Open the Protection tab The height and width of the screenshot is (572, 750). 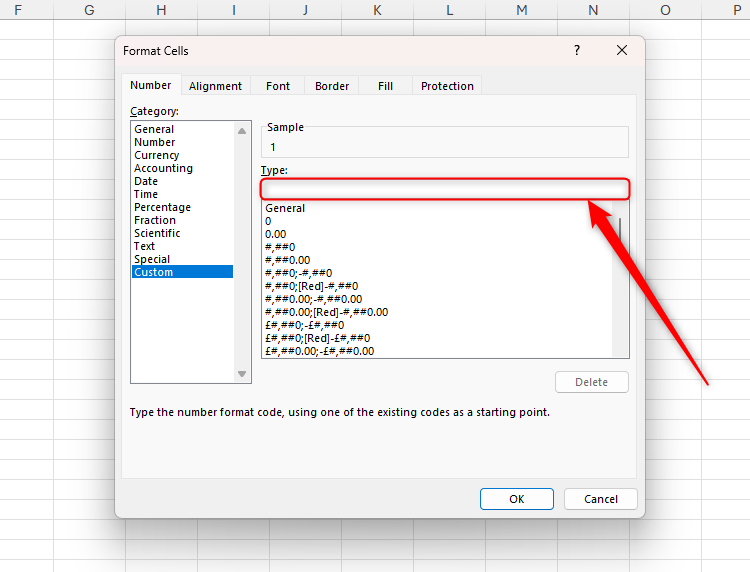pyautogui.click(x=447, y=86)
